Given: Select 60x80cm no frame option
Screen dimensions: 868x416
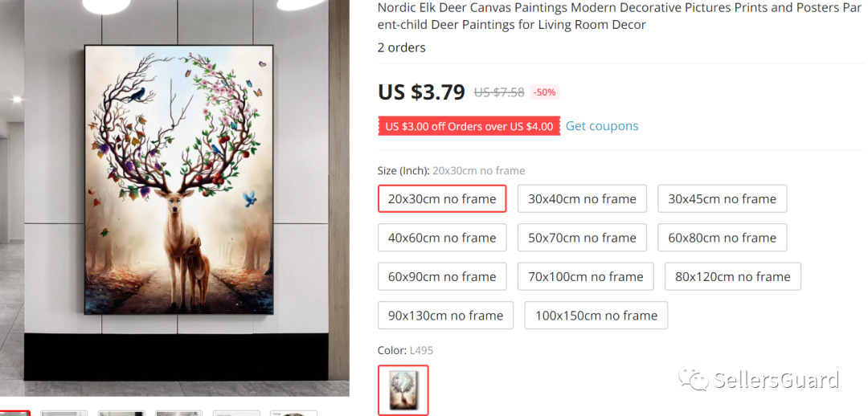Looking at the screenshot, I should coord(722,238).
